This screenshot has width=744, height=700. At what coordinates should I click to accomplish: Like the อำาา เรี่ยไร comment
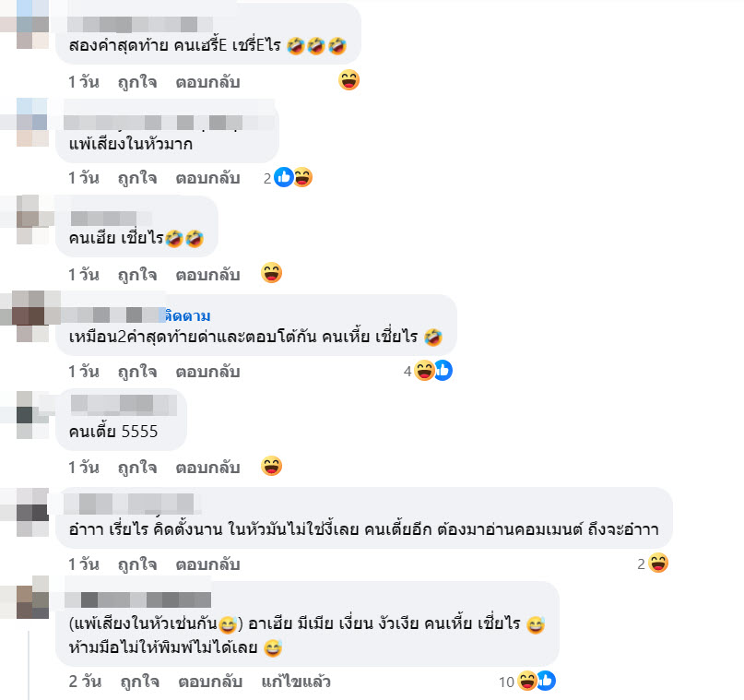coord(137,564)
